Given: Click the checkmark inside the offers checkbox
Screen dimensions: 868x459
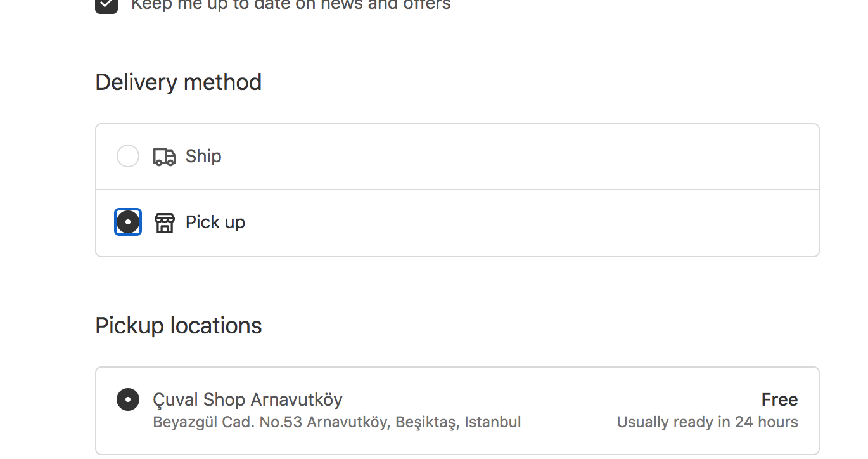Looking at the screenshot, I should [x=106, y=5].
